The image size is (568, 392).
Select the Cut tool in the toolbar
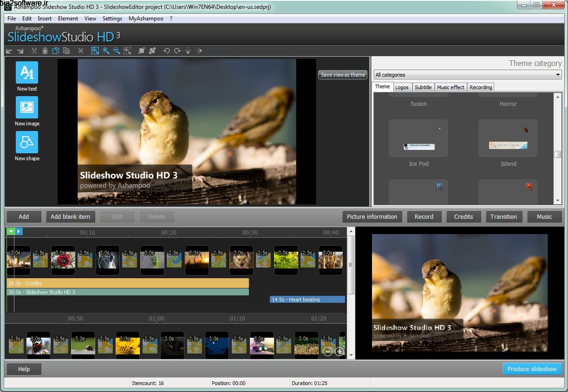[34, 51]
